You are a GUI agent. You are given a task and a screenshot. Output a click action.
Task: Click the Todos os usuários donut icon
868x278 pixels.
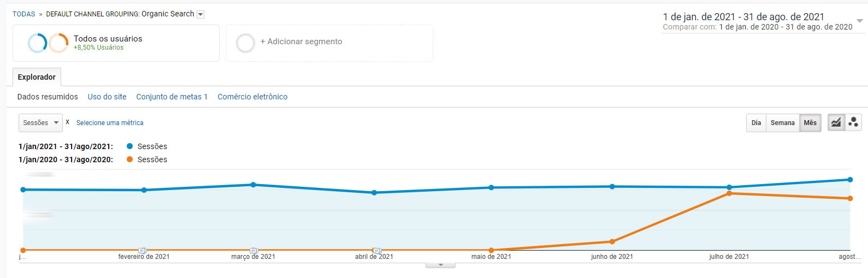click(x=38, y=43)
